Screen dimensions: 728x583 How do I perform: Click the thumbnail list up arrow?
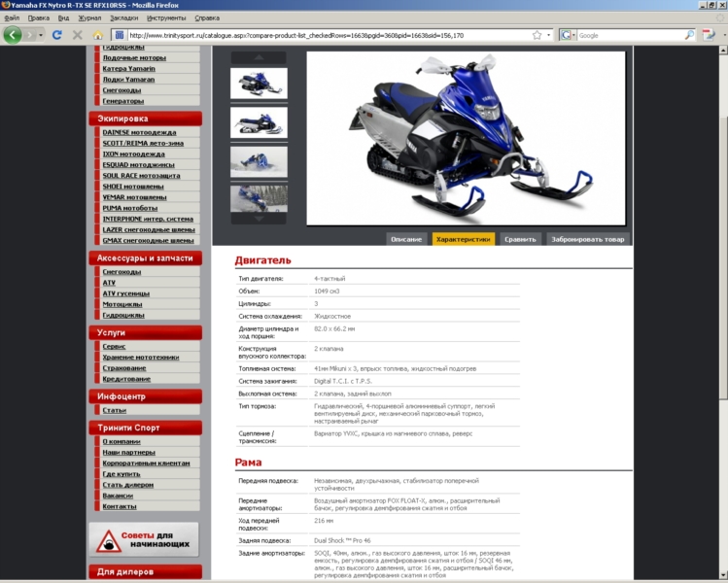click(259, 57)
